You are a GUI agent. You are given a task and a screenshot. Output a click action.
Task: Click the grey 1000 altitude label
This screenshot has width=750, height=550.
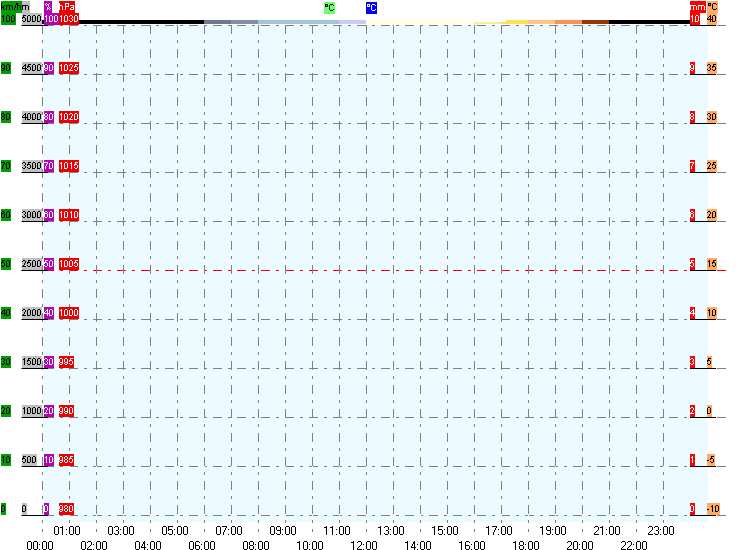click(32, 411)
